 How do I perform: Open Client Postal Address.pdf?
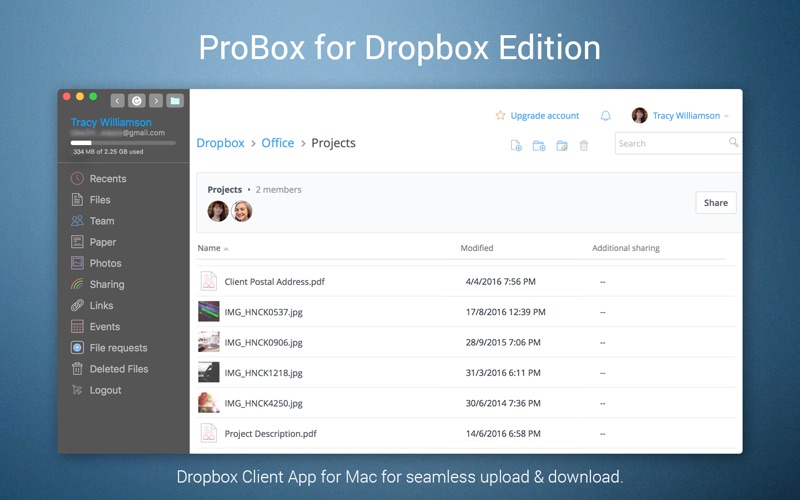(274, 282)
